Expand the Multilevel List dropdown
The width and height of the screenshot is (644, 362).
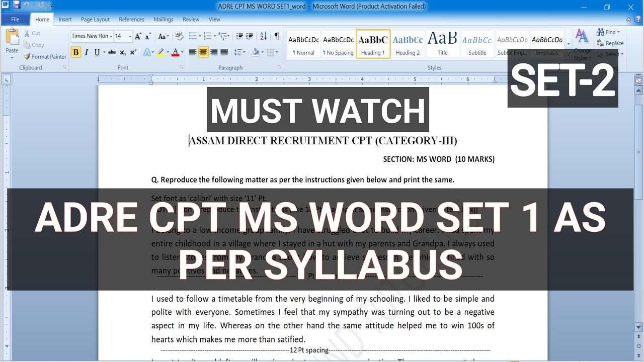point(229,36)
